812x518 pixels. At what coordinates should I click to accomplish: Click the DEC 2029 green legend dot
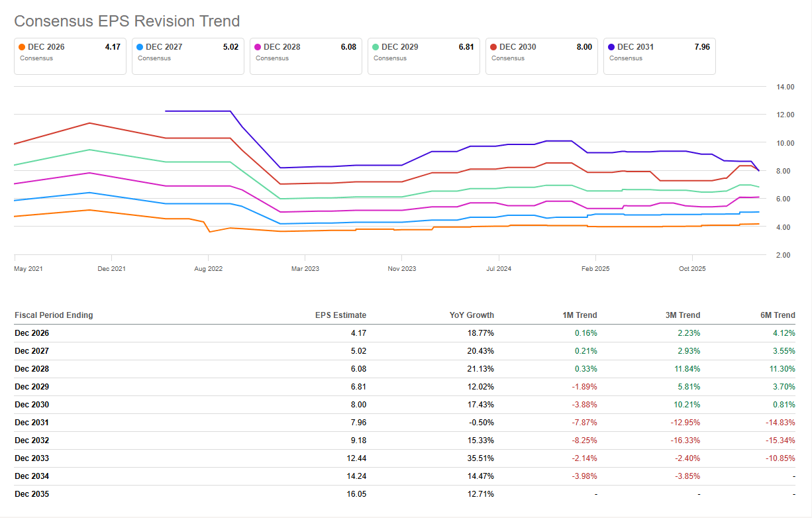pyautogui.click(x=376, y=47)
